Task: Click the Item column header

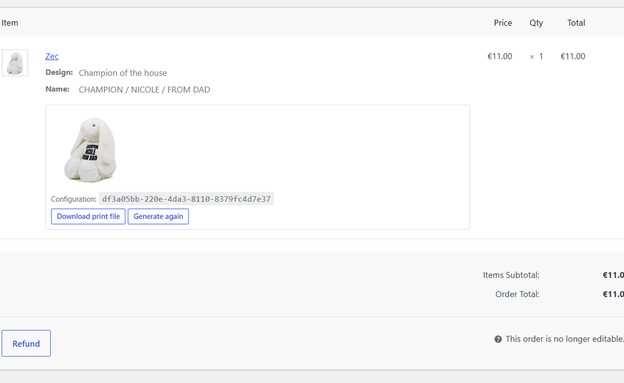Action: [10, 23]
